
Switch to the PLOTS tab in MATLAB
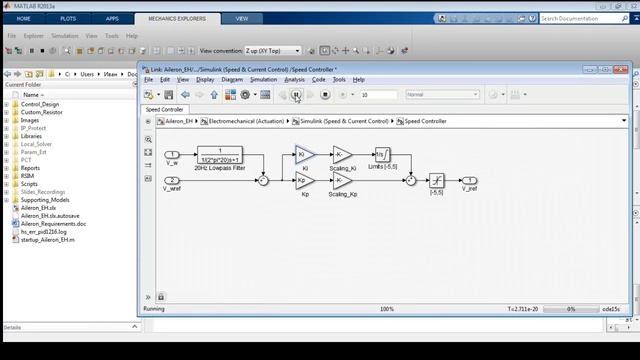coord(68,19)
